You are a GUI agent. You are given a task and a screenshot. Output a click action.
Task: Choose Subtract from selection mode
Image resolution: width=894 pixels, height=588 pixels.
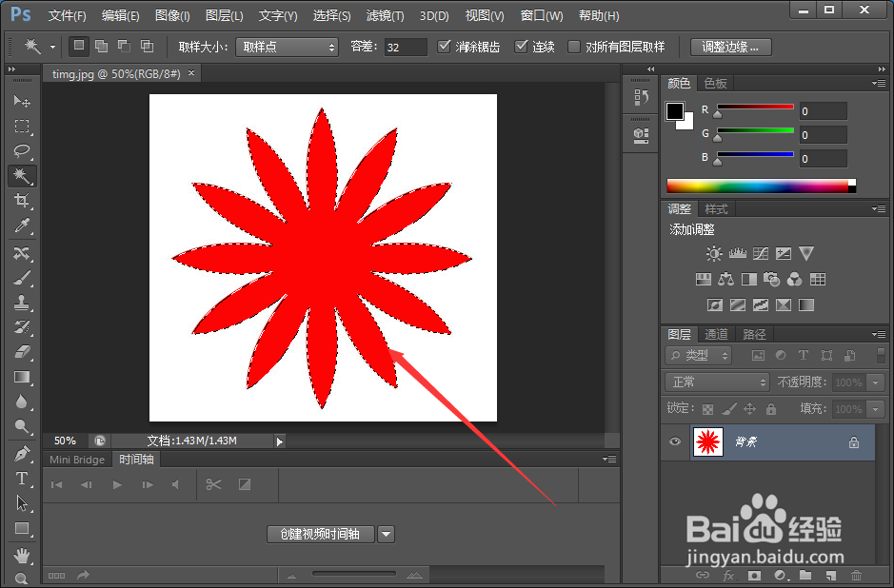[125, 47]
